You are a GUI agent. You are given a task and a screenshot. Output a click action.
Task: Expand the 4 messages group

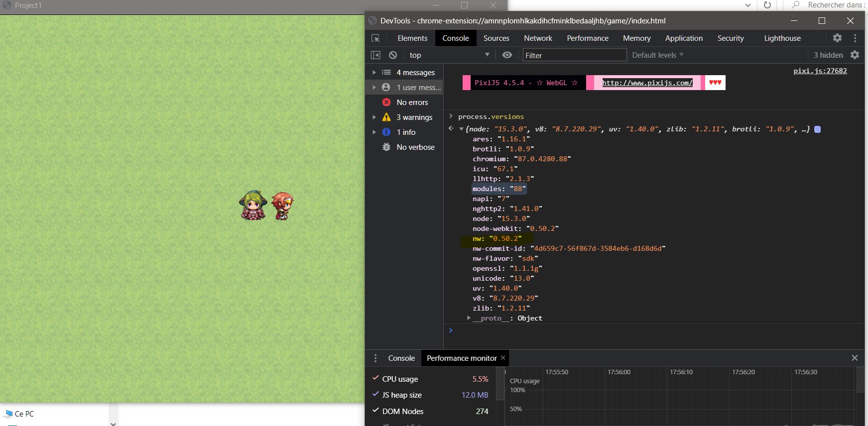[x=374, y=72]
